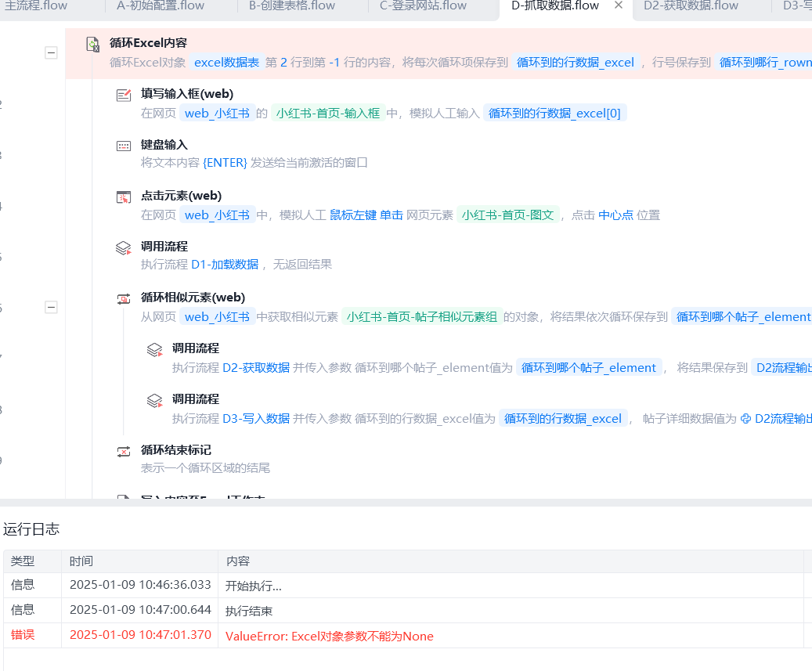Click the 调用流程 D1-加载数据 step icon
This screenshot has width=812, height=671.
point(124,248)
